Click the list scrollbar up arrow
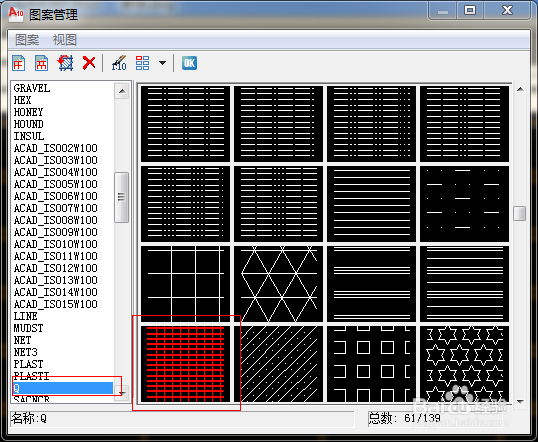Image resolution: width=538 pixels, height=442 pixels. pyautogui.click(x=122, y=91)
